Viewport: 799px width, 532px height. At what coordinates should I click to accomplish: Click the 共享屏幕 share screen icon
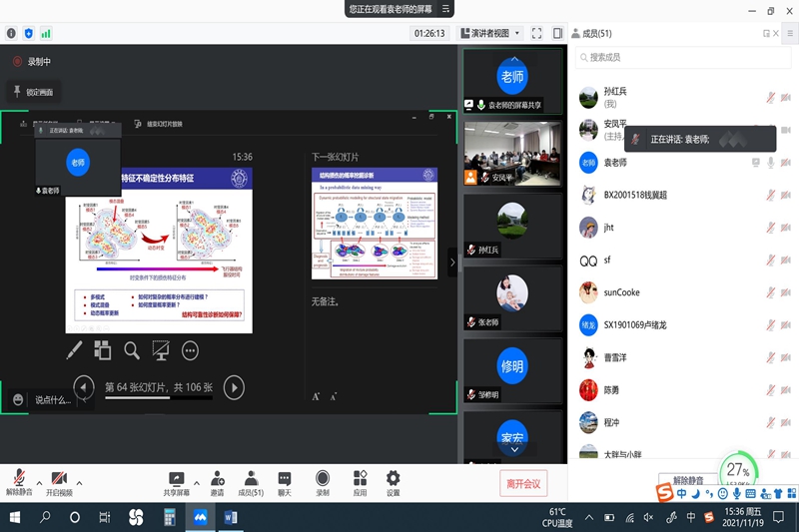[x=177, y=483]
